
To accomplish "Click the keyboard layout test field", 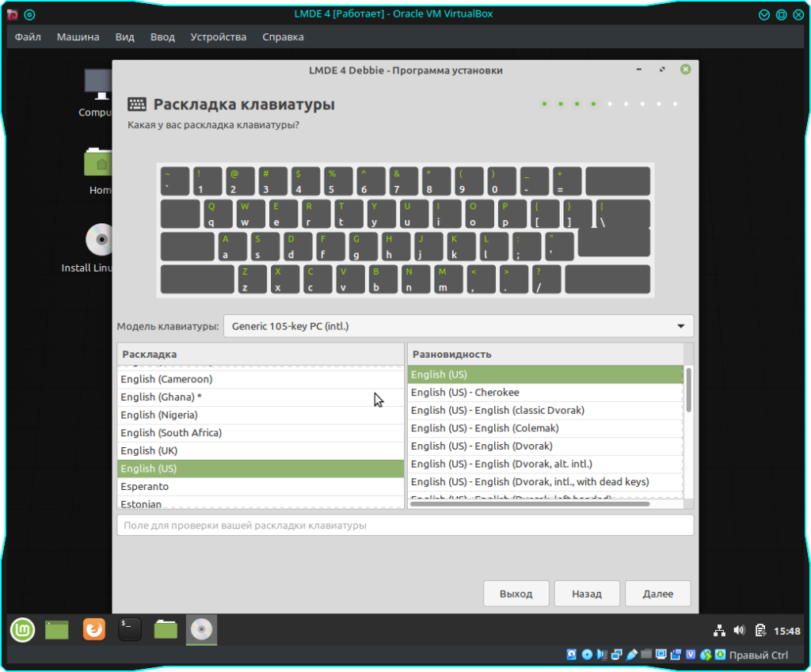I will pos(405,526).
